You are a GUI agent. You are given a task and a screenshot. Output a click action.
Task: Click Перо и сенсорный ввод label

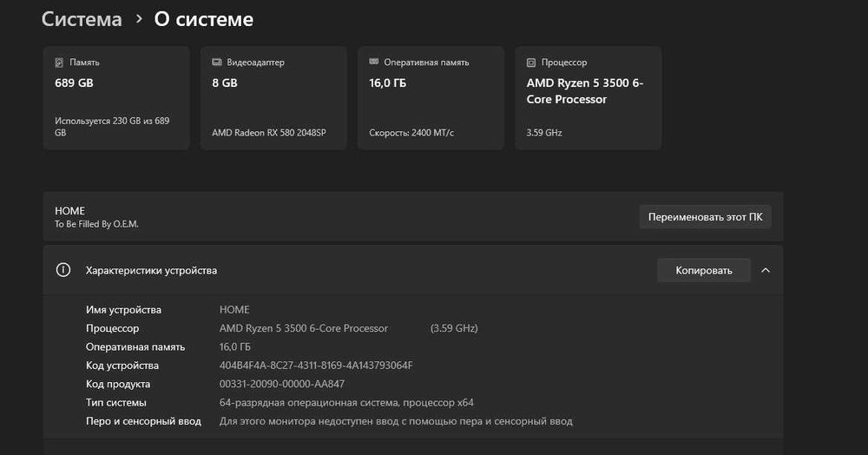(143, 421)
